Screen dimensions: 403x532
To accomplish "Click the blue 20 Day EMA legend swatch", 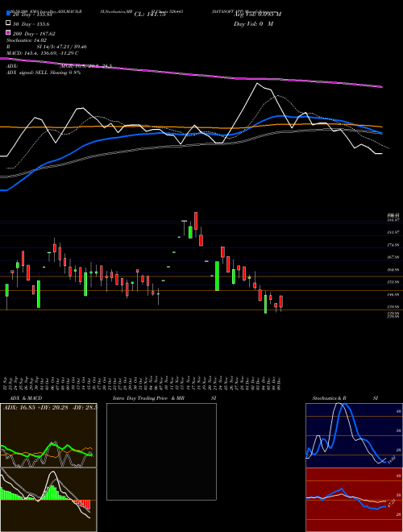I will click(x=8, y=13).
